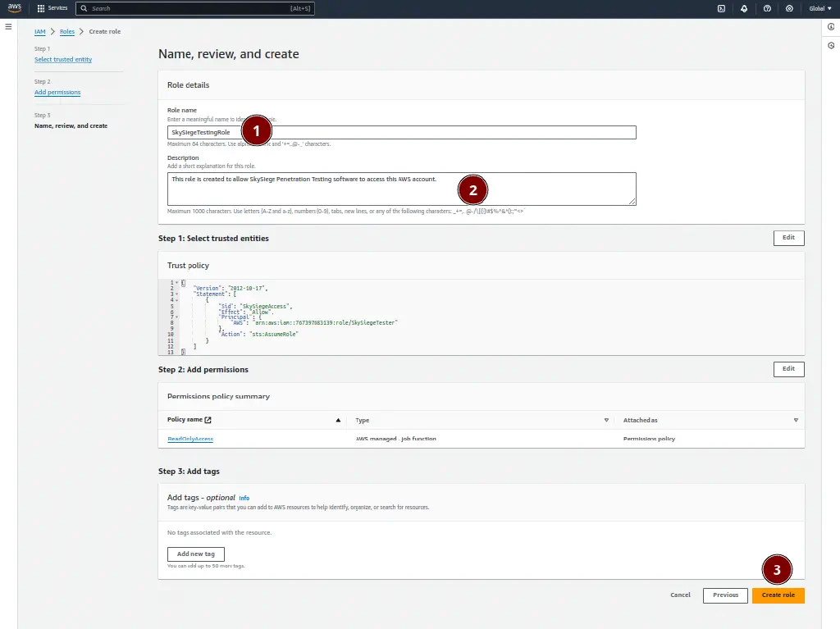Click the SkySiegeTester ARN line in policy

[314, 323]
